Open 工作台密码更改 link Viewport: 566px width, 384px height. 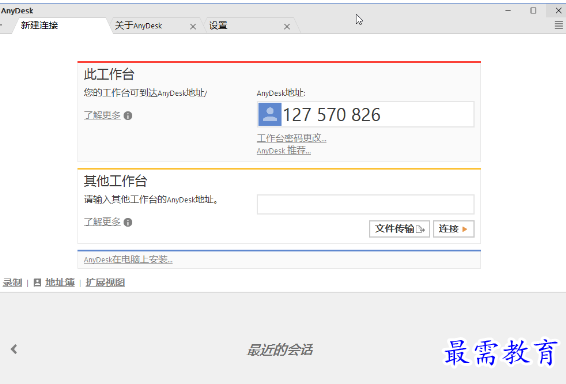click(x=292, y=138)
